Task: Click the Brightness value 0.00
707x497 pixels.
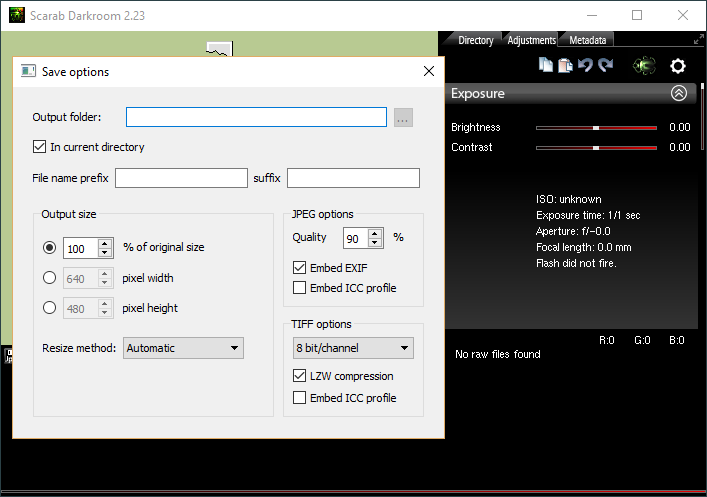Action: (679, 127)
